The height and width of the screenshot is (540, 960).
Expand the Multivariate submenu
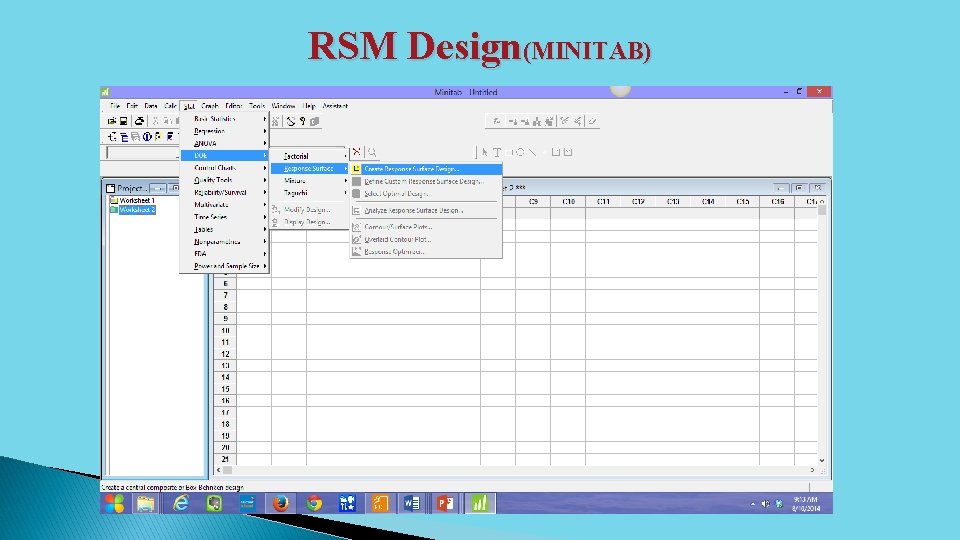[225, 204]
